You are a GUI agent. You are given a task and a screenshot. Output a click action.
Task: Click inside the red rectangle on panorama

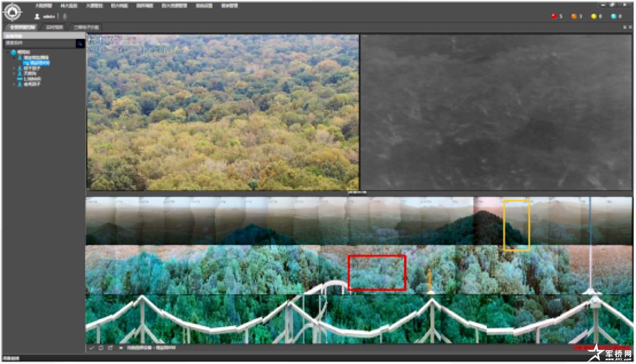click(377, 272)
